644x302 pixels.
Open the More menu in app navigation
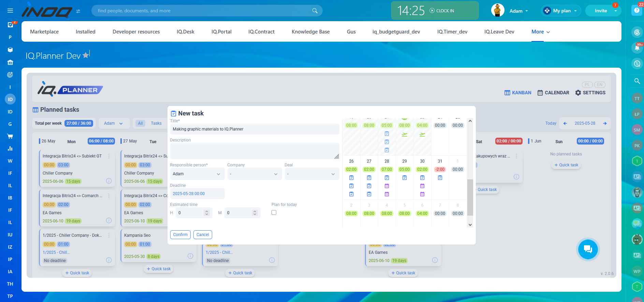541,32
